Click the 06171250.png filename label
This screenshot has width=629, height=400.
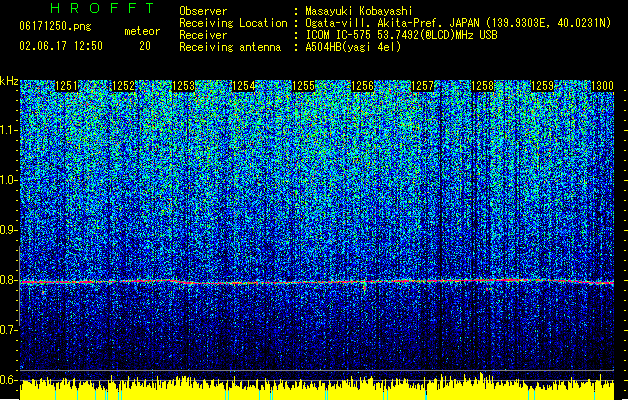point(55,26)
